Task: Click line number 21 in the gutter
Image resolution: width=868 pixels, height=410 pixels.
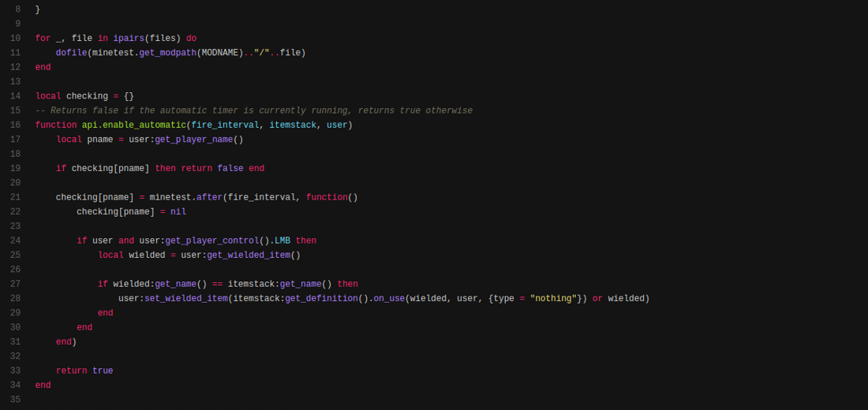Action: (x=15, y=198)
